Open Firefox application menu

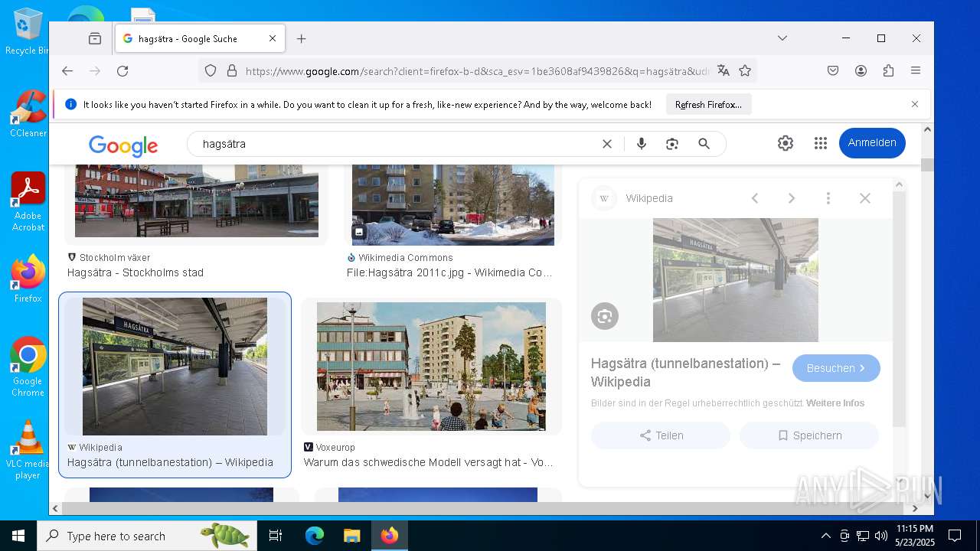click(916, 70)
